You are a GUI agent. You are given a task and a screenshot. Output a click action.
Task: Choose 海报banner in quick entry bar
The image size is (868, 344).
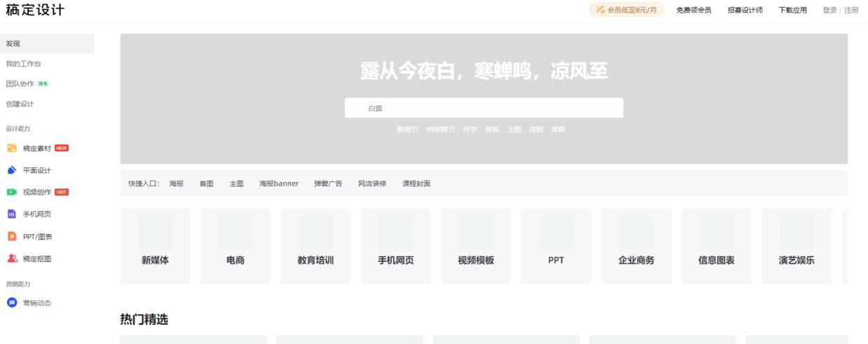pyautogui.click(x=279, y=184)
